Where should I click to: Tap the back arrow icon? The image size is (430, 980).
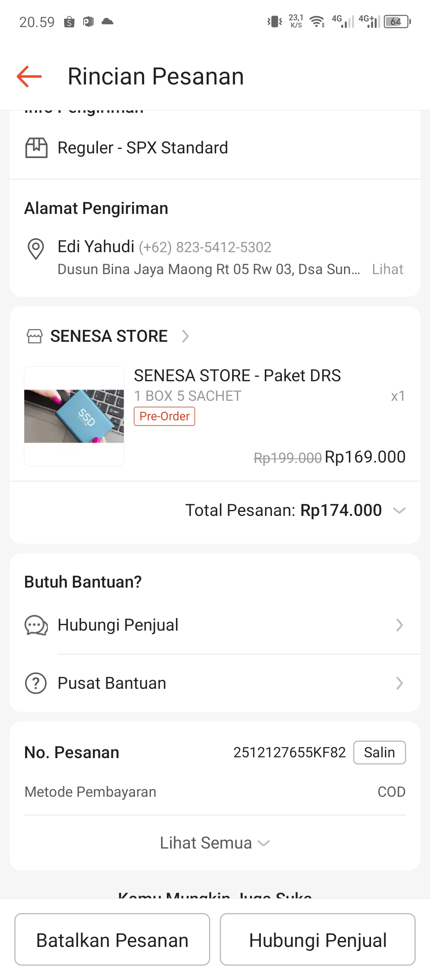coord(29,76)
